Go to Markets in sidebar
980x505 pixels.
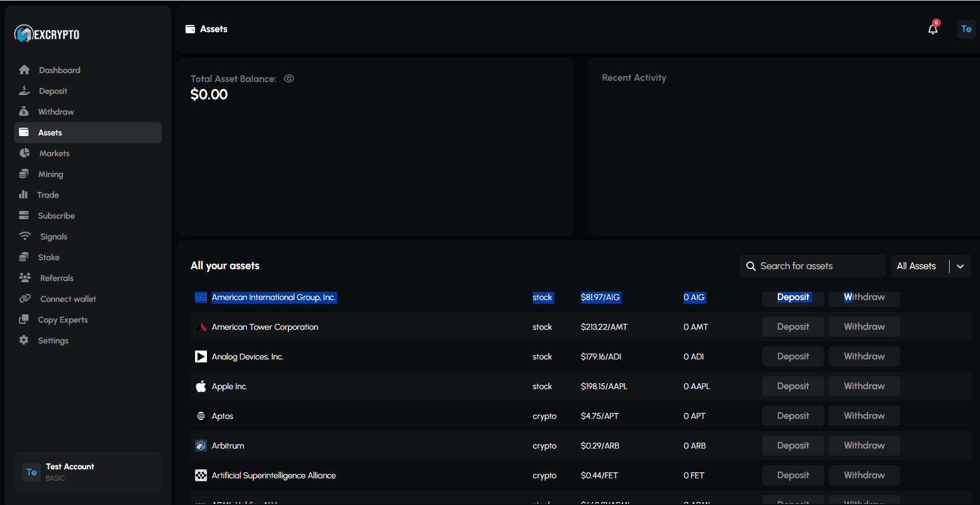[x=88, y=153]
